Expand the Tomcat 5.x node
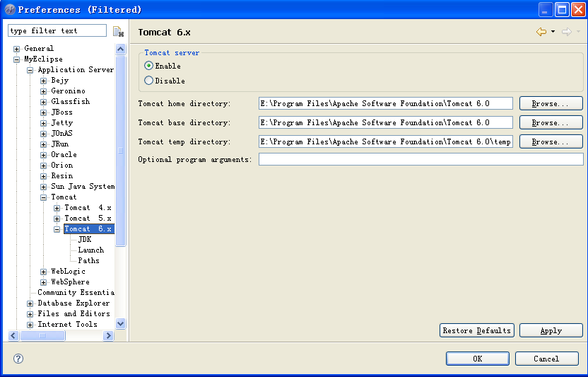Image resolution: width=588 pixels, height=377 pixels. click(x=57, y=219)
